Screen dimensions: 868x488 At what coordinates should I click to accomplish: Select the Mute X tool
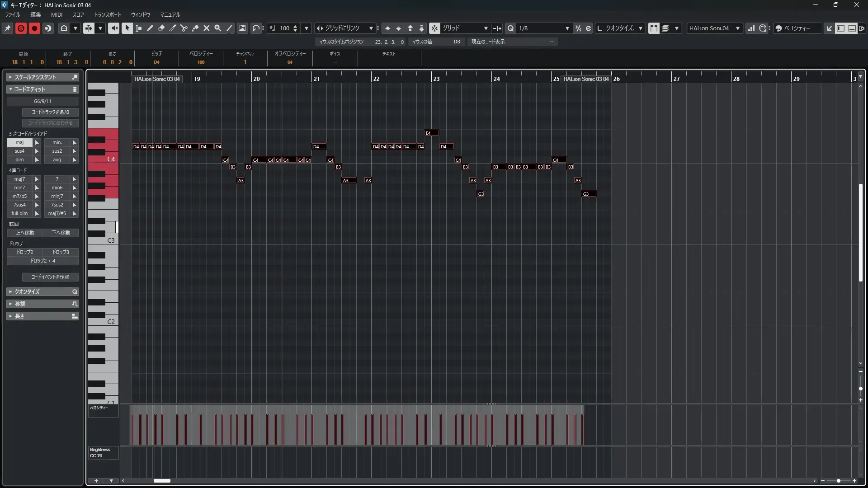pos(207,28)
